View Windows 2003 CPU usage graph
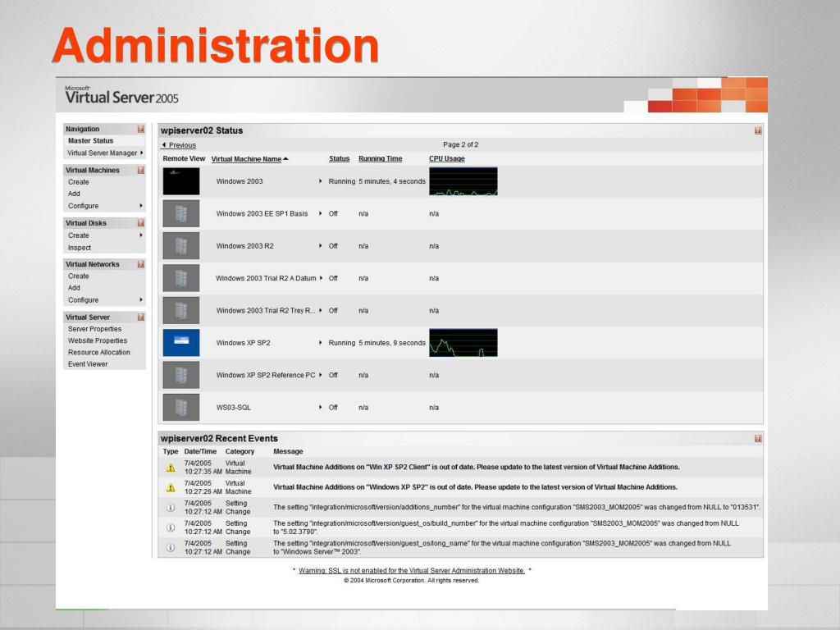The width and height of the screenshot is (840, 630). pyautogui.click(x=463, y=181)
